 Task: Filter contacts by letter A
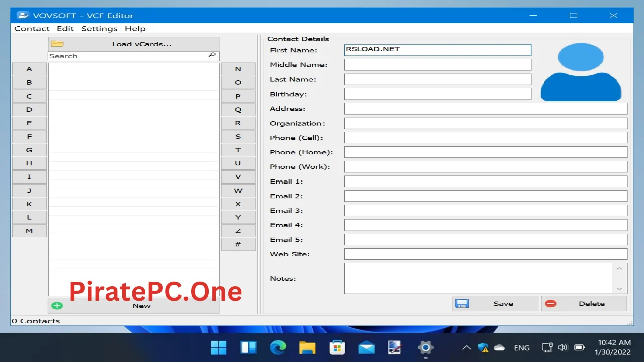point(29,69)
